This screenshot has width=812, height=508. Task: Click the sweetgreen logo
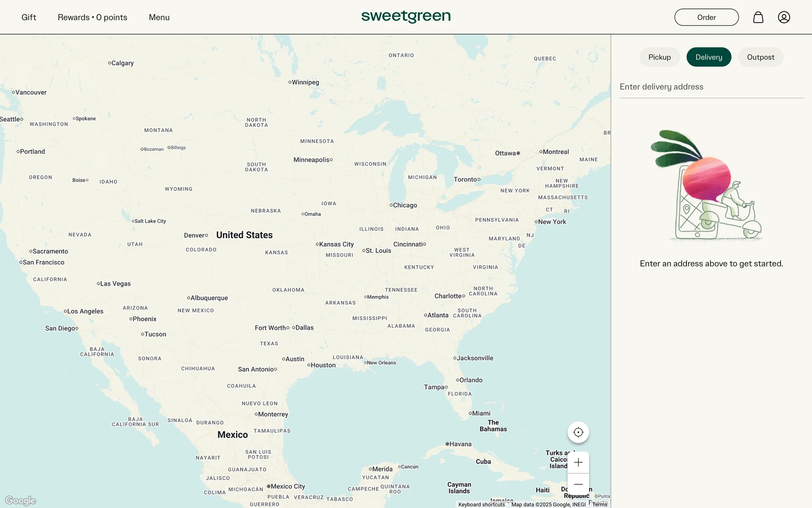coord(406,17)
